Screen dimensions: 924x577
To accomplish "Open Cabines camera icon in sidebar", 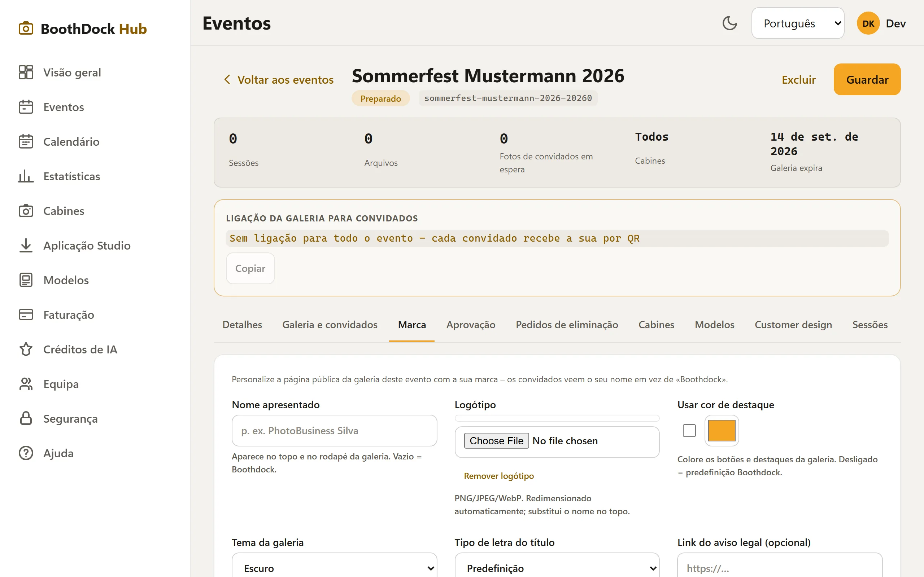I will coord(26,211).
